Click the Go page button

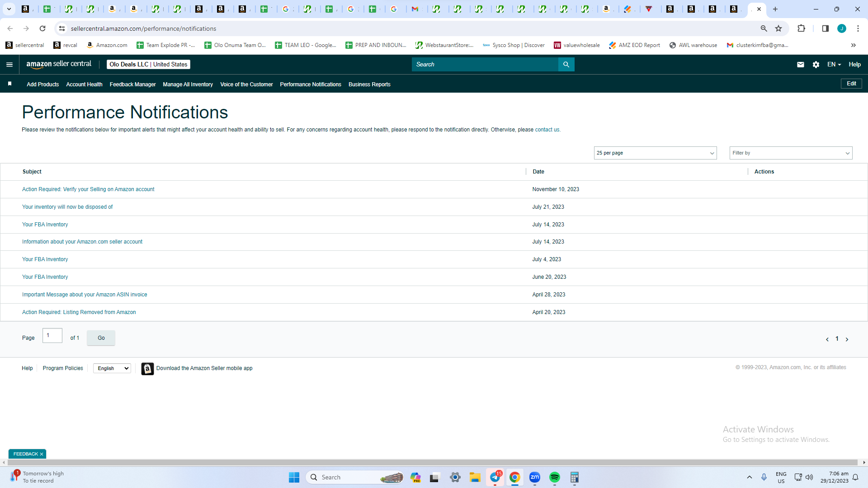click(x=101, y=338)
